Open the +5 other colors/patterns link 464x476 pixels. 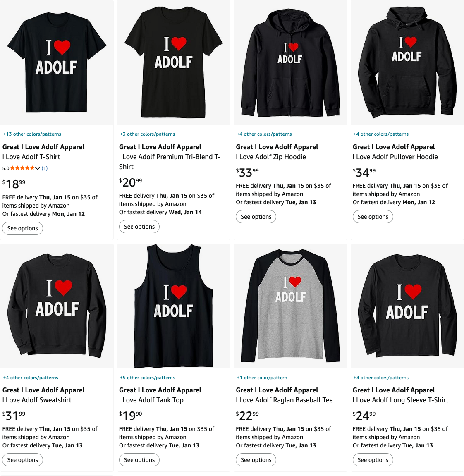[x=147, y=377]
